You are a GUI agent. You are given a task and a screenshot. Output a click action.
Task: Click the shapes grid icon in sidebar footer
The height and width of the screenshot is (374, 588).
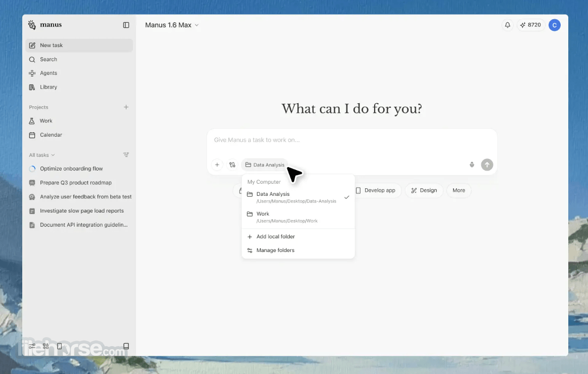pos(46,346)
